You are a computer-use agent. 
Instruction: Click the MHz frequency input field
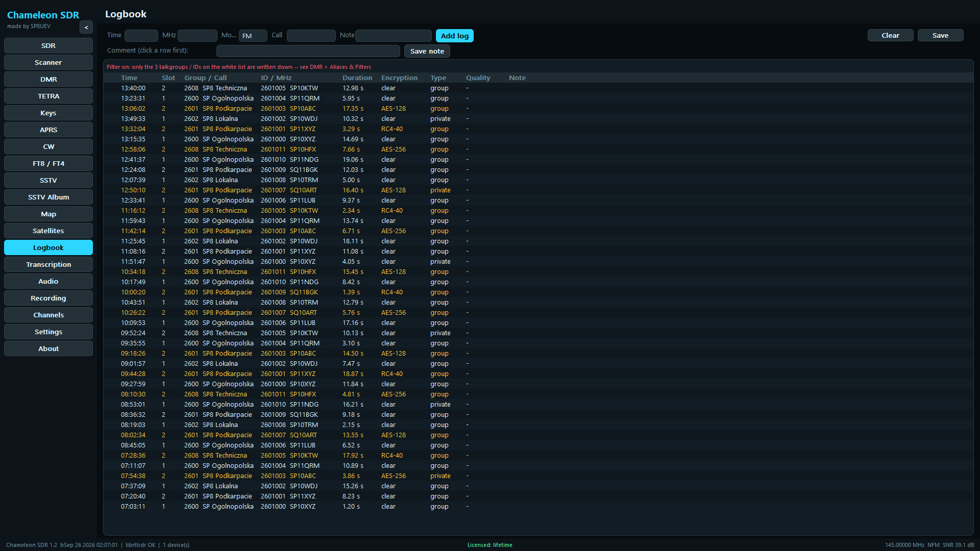[x=198, y=36]
